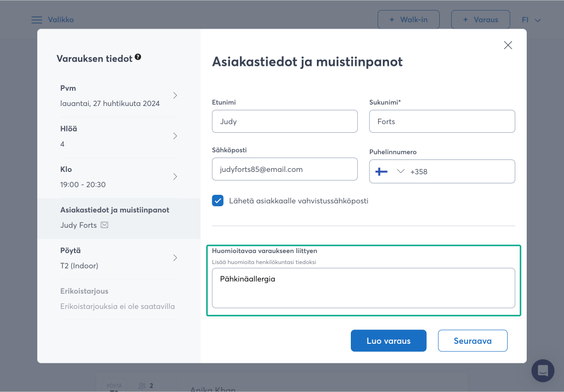The image size is (564, 392).
Task: Expand the Hlöä guest count chevron
Action: coord(175,136)
